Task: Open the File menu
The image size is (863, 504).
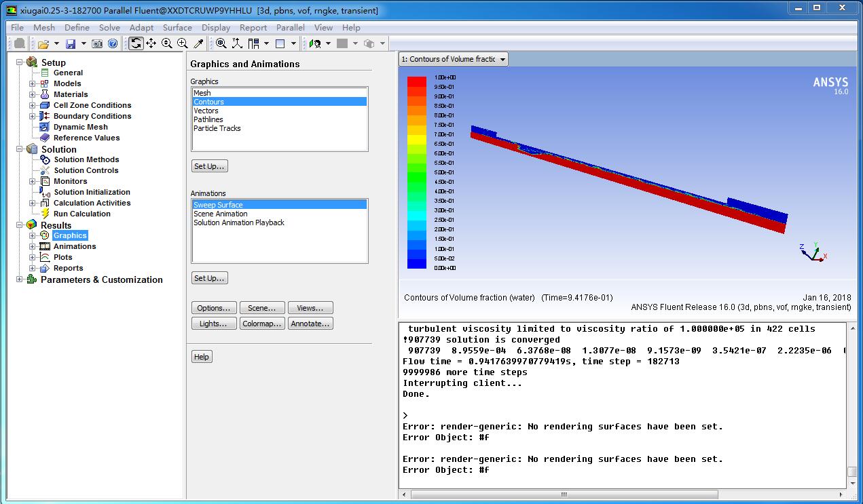Action: click(x=18, y=28)
